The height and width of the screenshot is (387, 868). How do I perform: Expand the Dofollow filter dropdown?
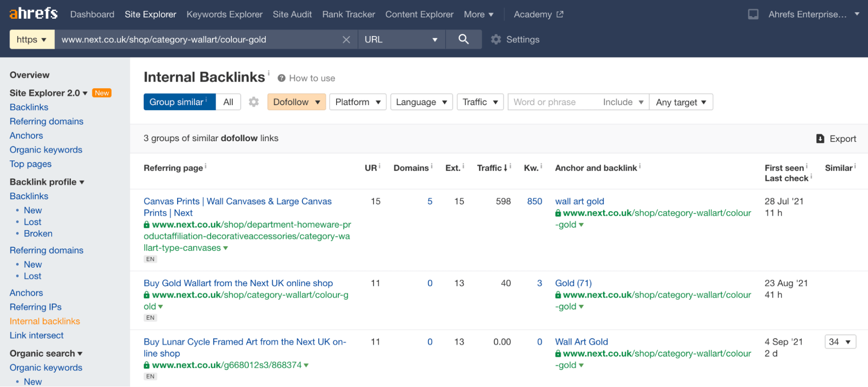coord(296,102)
